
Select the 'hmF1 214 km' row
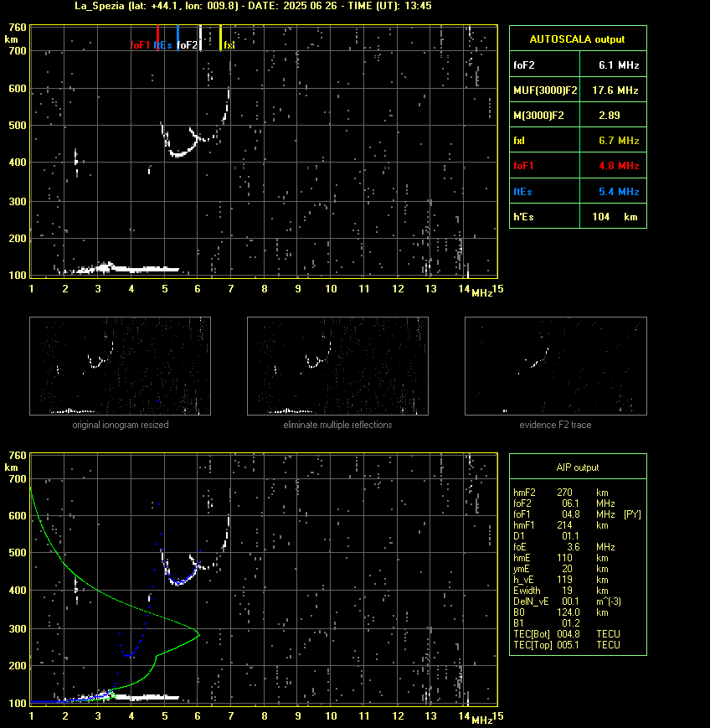[561, 525]
